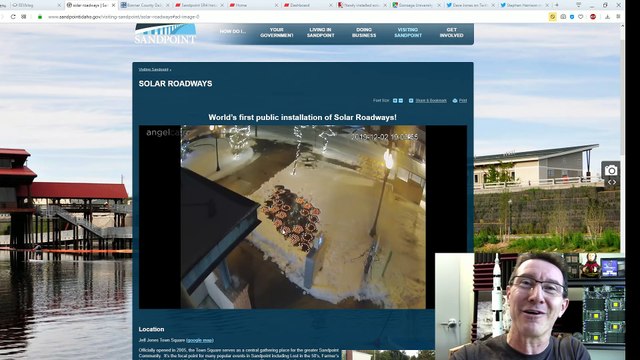Bookmark page with the heart icon
This screenshot has width=640, height=360.
[580, 17]
